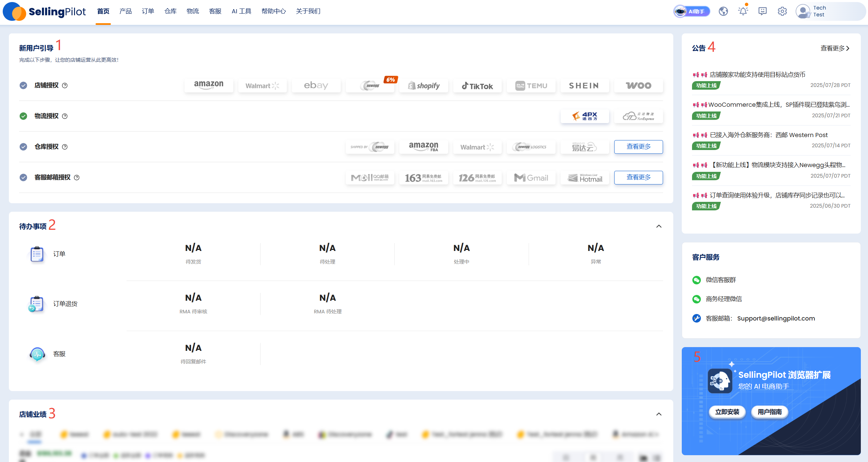Click the help icon beside 仓库授权
The width and height of the screenshot is (868, 462).
65,147
